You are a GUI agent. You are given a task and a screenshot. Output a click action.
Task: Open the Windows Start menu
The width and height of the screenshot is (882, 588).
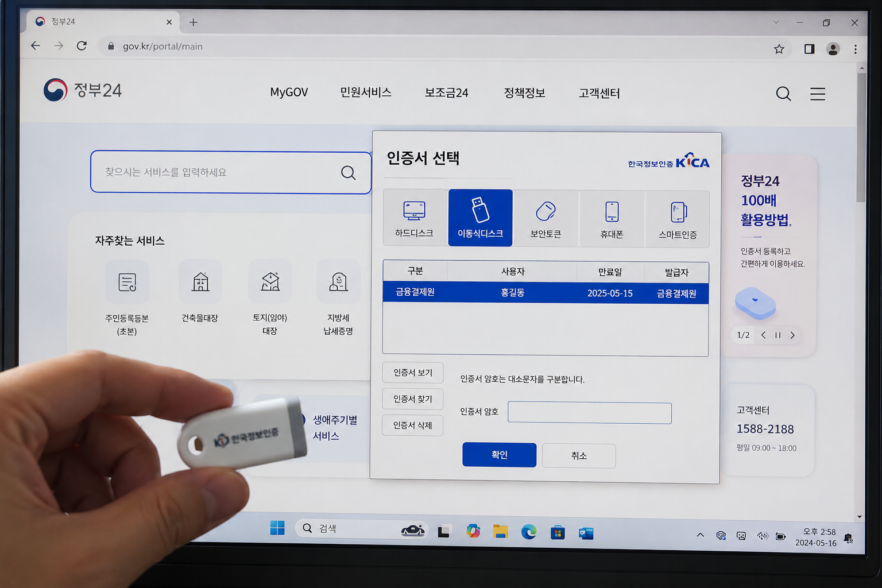(x=277, y=528)
